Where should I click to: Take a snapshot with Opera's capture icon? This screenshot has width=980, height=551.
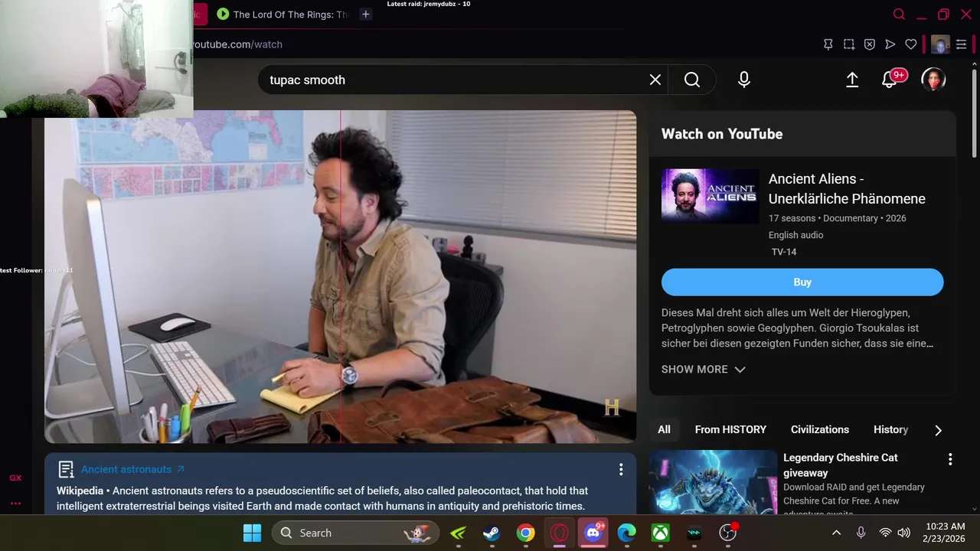pos(849,44)
